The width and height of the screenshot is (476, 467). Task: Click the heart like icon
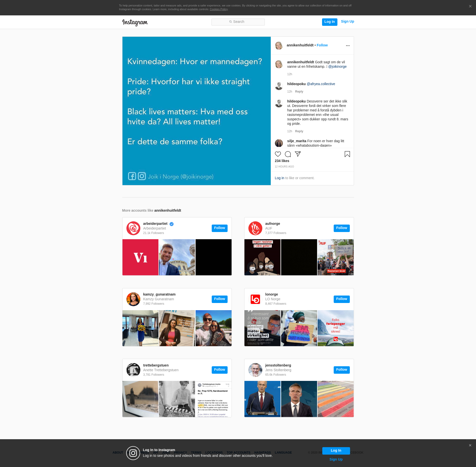click(x=278, y=154)
